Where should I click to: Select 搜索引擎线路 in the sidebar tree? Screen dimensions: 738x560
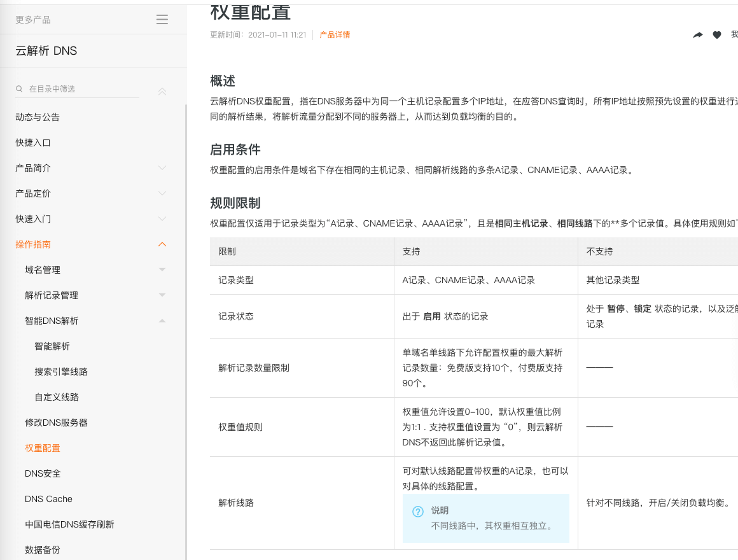(61, 372)
